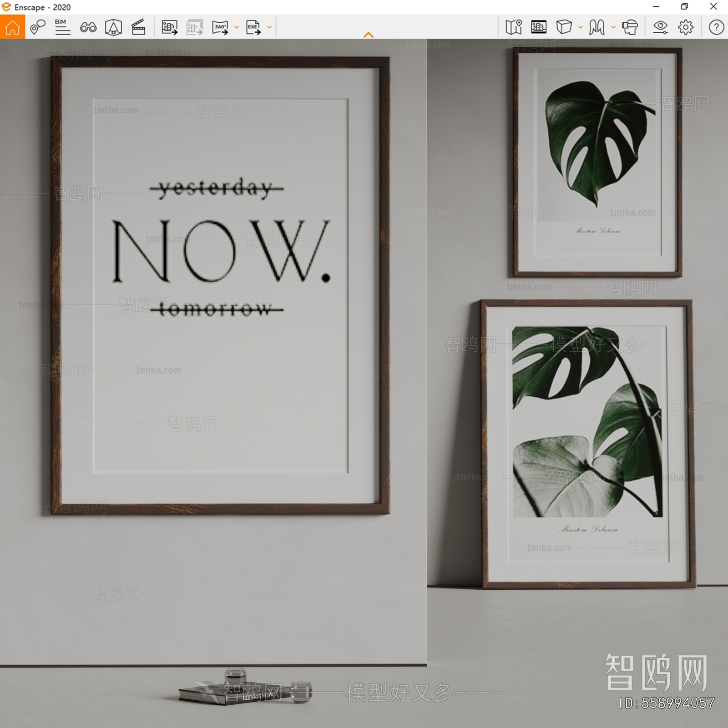Image resolution: width=728 pixels, height=728 pixels.
Task: Click the fly/walk wings icon
Action: [597, 27]
